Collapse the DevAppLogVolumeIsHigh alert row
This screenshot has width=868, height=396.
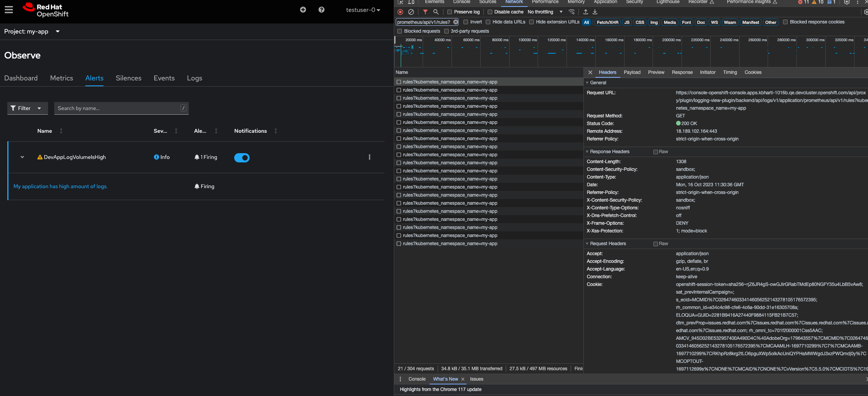(x=22, y=157)
